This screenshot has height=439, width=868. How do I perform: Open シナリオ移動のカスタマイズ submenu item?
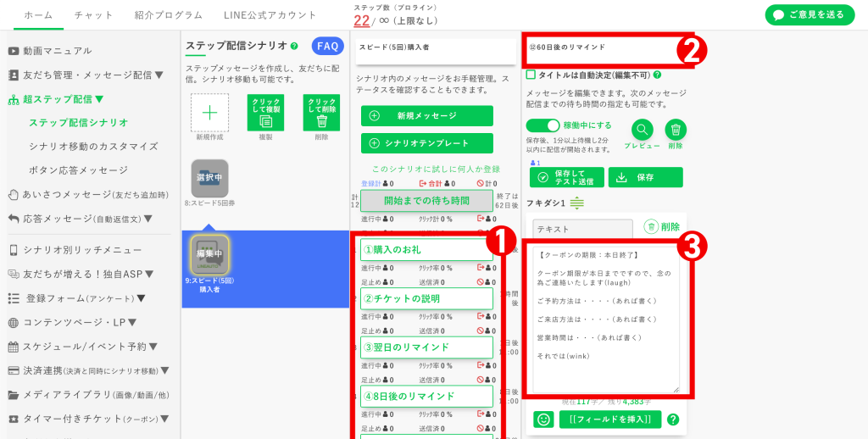[93, 147]
